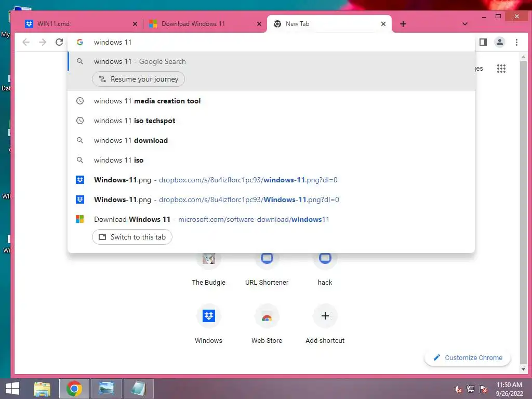Open the Download Windows 11 microsoft.com suggestion

pyautogui.click(x=271, y=219)
